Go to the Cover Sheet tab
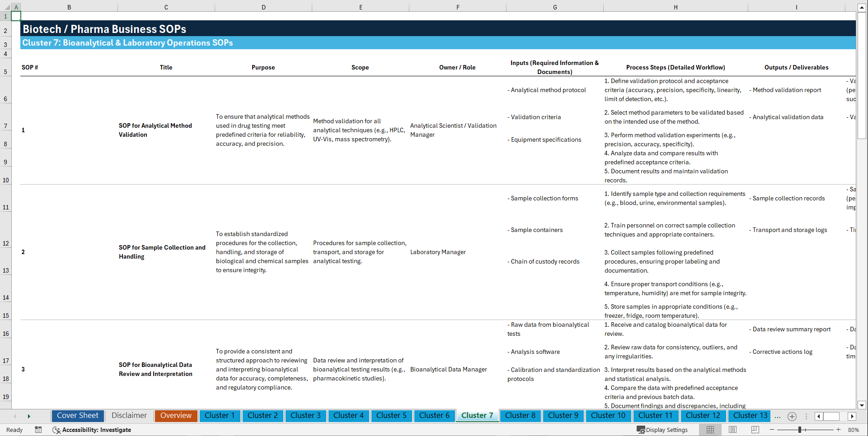868x436 pixels. pyautogui.click(x=77, y=416)
